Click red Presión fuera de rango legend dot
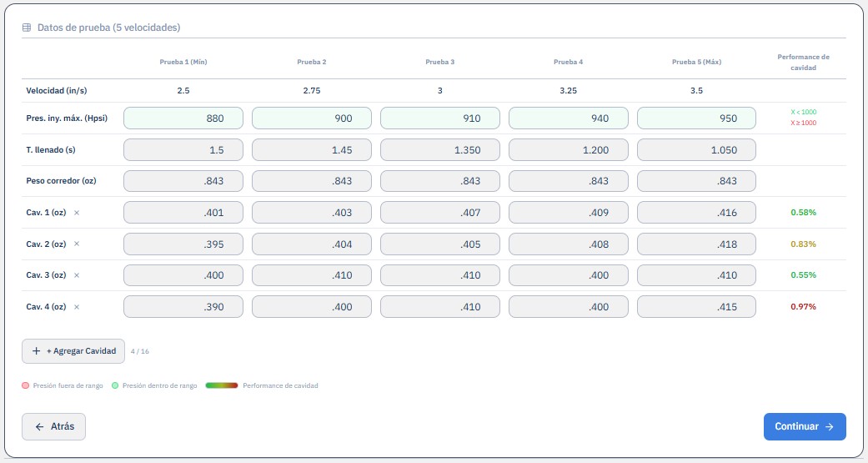This screenshot has height=463, width=868. coord(26,385)
